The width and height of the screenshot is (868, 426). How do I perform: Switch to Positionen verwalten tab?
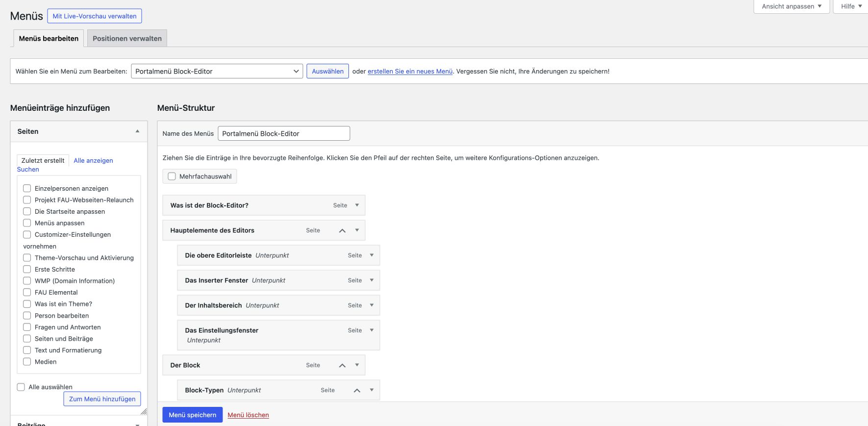[x=127, y=39]
